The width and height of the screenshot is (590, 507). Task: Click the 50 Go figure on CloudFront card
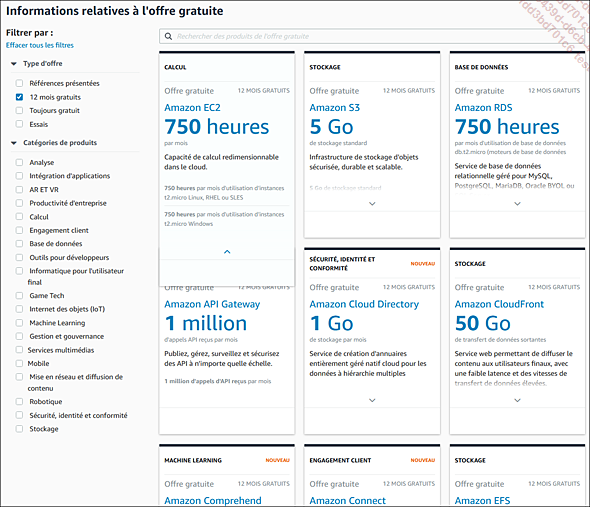pyautogui.click(x=483, y=323)
